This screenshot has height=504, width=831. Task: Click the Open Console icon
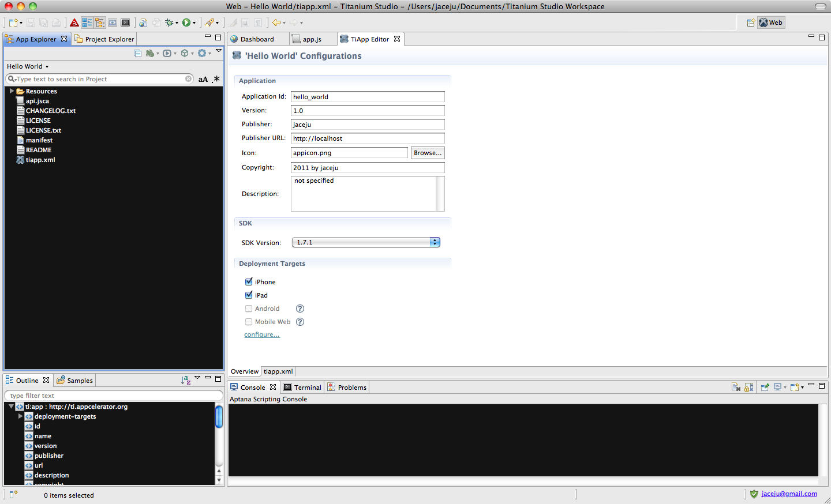click(795, 387)
